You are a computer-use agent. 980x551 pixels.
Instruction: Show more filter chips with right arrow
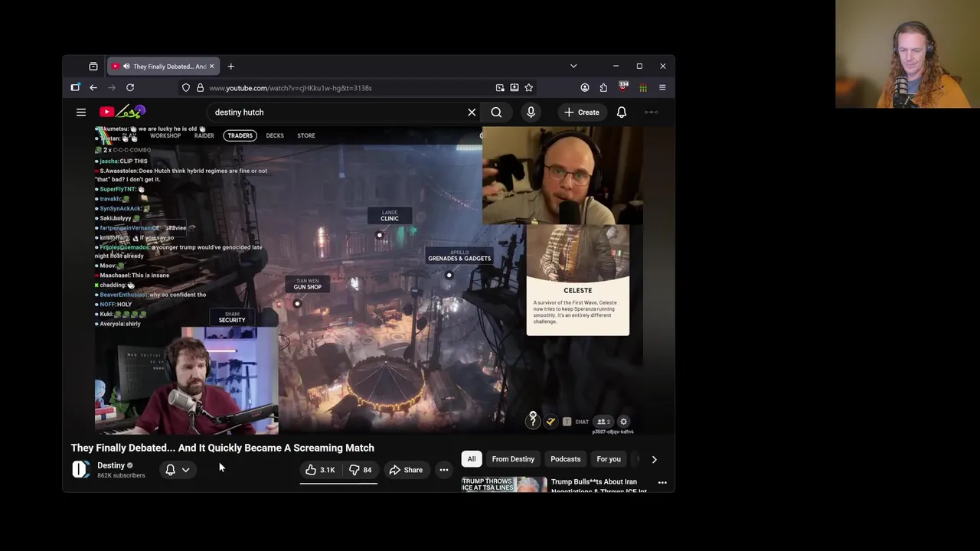(x=654, y=459)
